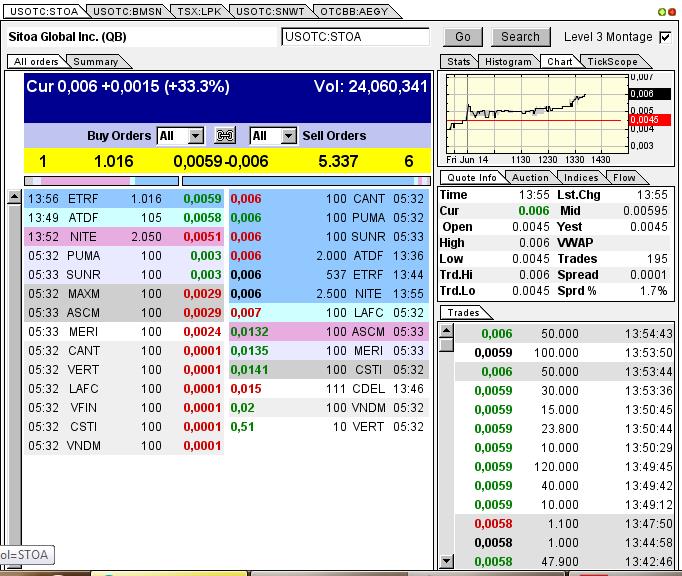
Task: Select the Quote Info tab
Action: click(471, 177)
